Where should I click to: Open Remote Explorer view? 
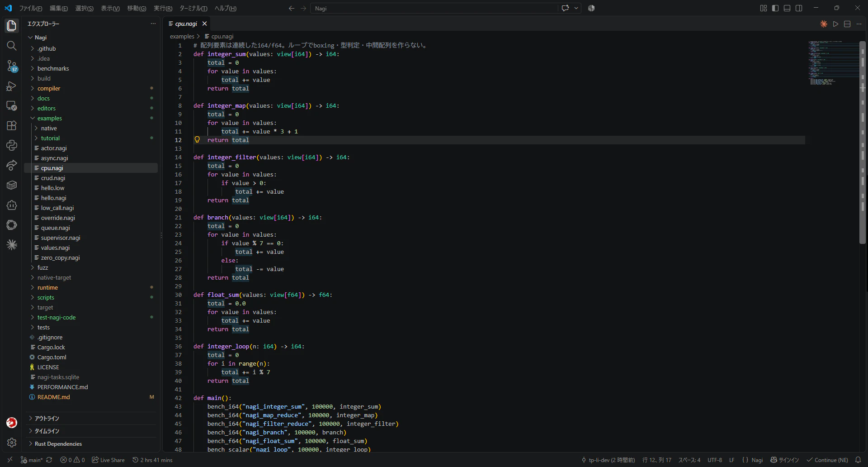[12, 106]
